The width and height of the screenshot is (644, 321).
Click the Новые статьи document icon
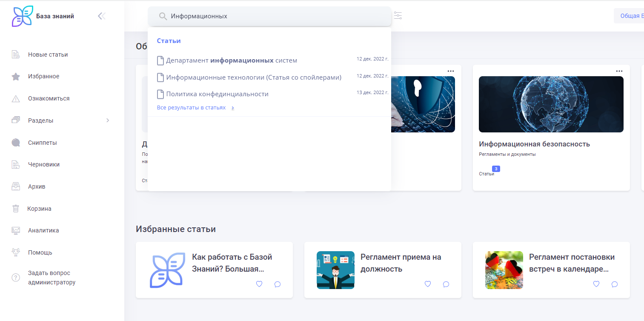click(16, 54)
